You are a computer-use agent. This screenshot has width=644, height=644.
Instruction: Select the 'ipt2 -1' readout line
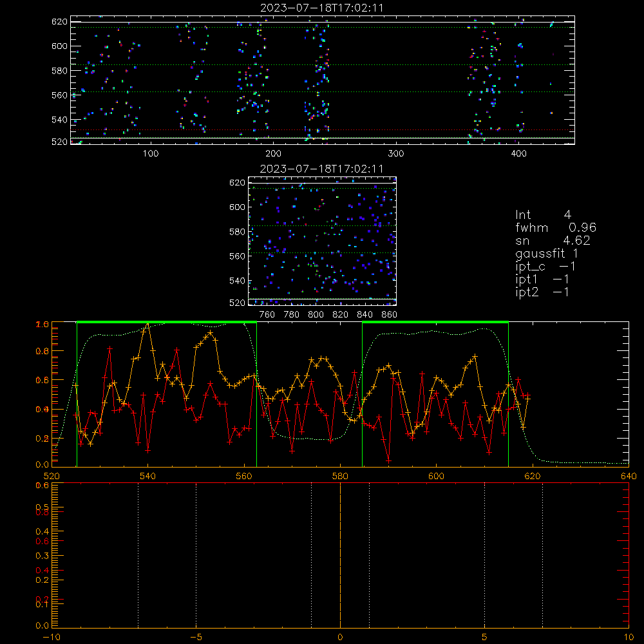(542, 292)
